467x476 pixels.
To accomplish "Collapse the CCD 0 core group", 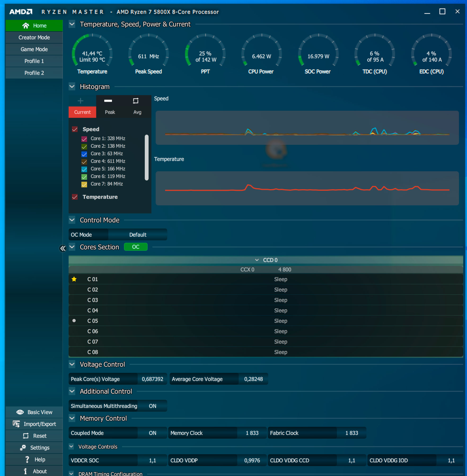I will point(257,260).
